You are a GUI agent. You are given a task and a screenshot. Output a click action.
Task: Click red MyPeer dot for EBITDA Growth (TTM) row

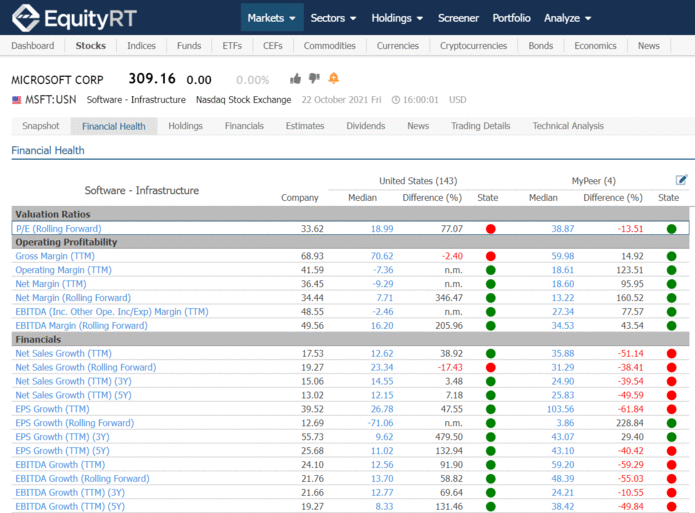click(x=672, y=465)
